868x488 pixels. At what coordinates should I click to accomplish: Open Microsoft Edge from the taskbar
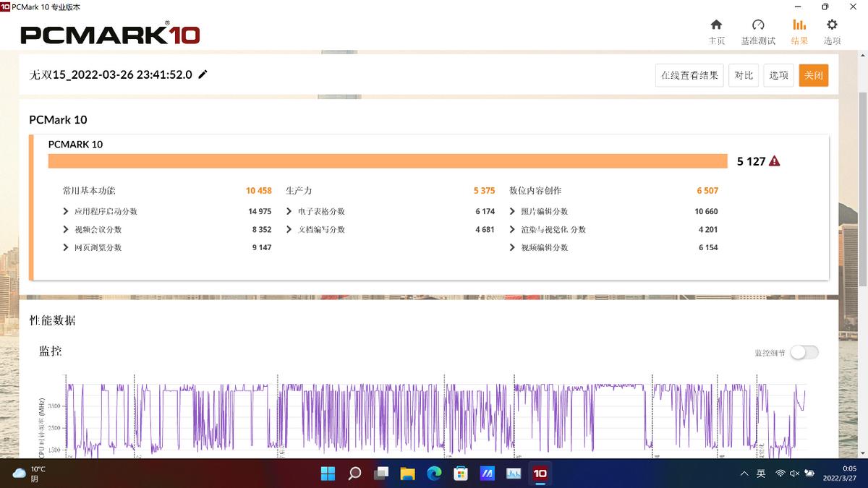tap(434, 474)
